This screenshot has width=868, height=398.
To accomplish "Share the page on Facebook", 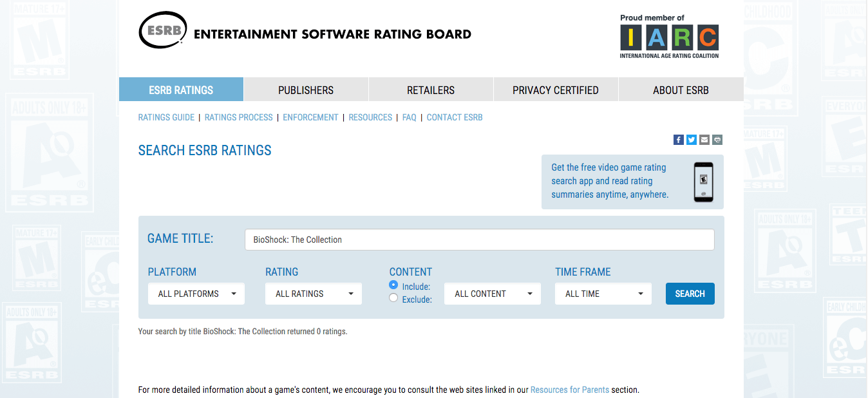I will click(678, 140).
